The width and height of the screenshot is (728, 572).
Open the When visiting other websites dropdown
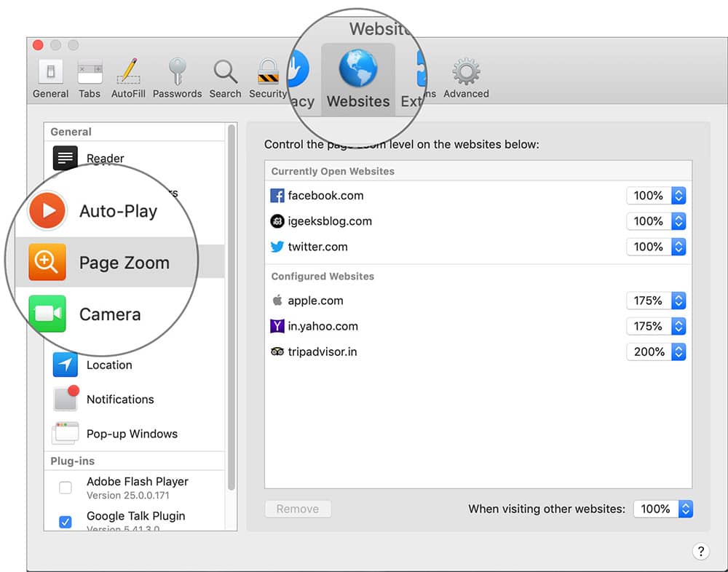(684, 509)
